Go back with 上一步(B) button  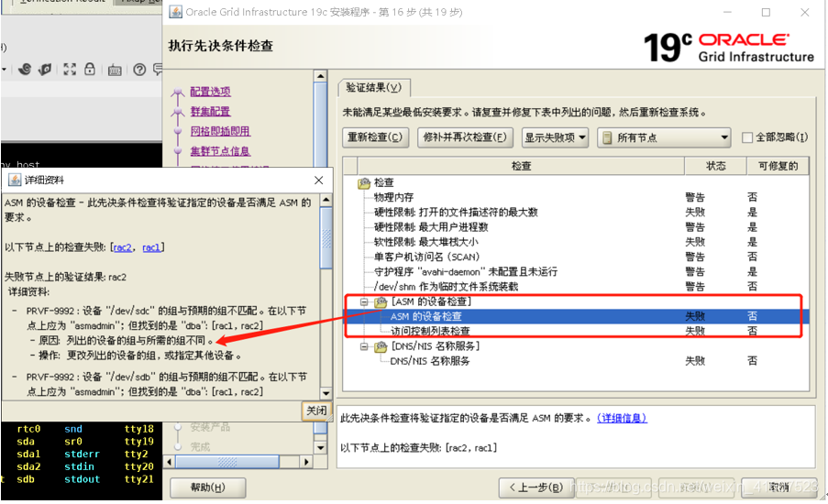click(536, 488)
